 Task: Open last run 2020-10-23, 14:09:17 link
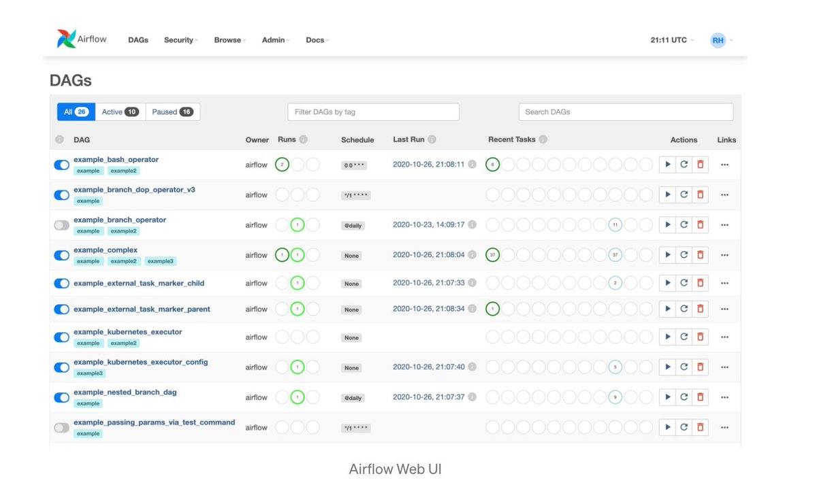click(x=429, y=224)
